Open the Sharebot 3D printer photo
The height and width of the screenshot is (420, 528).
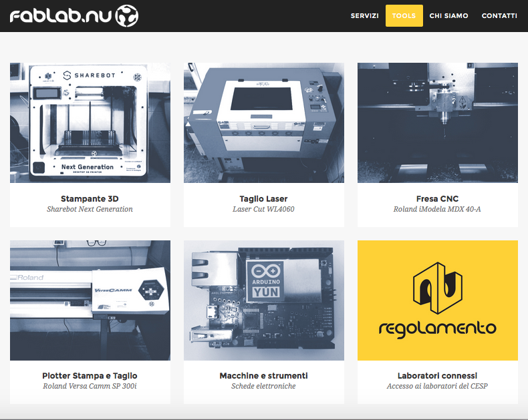pos(90,123)
